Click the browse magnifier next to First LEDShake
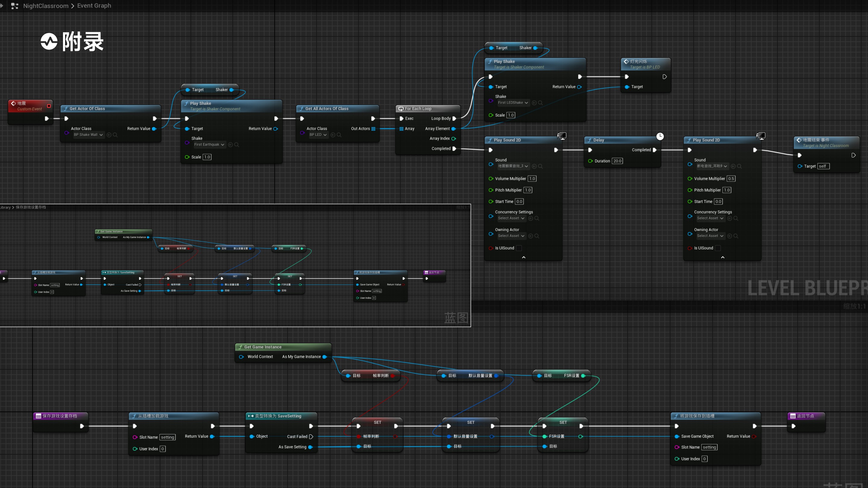 (540, 103)
